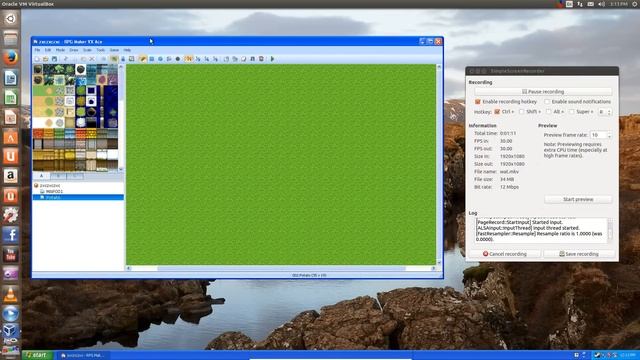Open the Database toolbar icon
640x360 pixels.
(x=227, y=59)
